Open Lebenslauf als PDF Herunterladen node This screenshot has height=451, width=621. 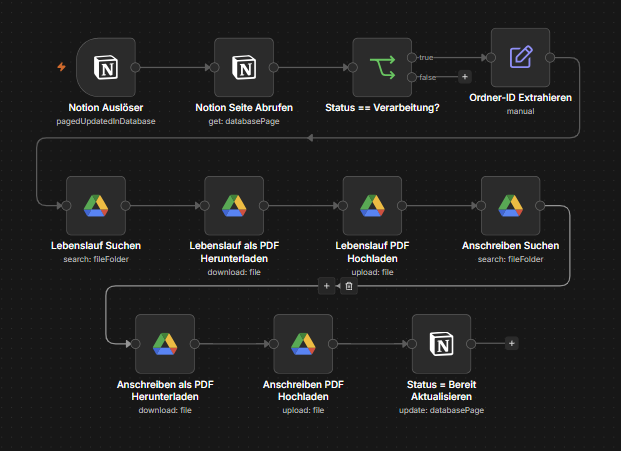(234, 206)
